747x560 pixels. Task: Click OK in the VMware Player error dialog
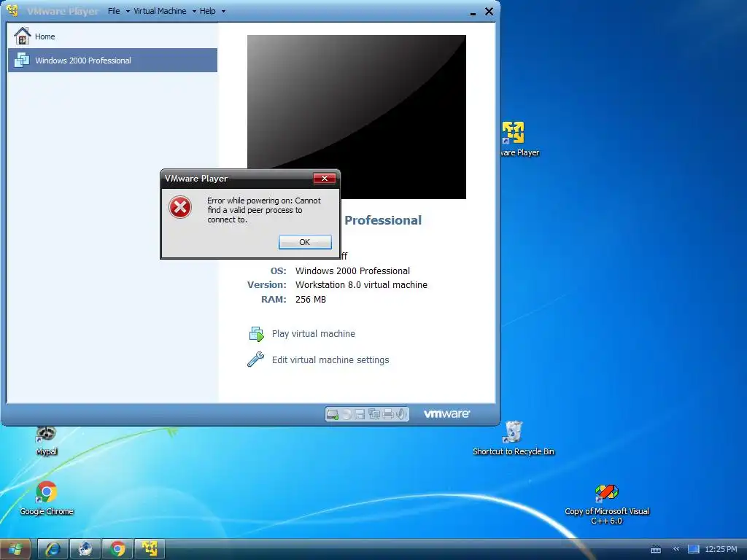point(305,242)
